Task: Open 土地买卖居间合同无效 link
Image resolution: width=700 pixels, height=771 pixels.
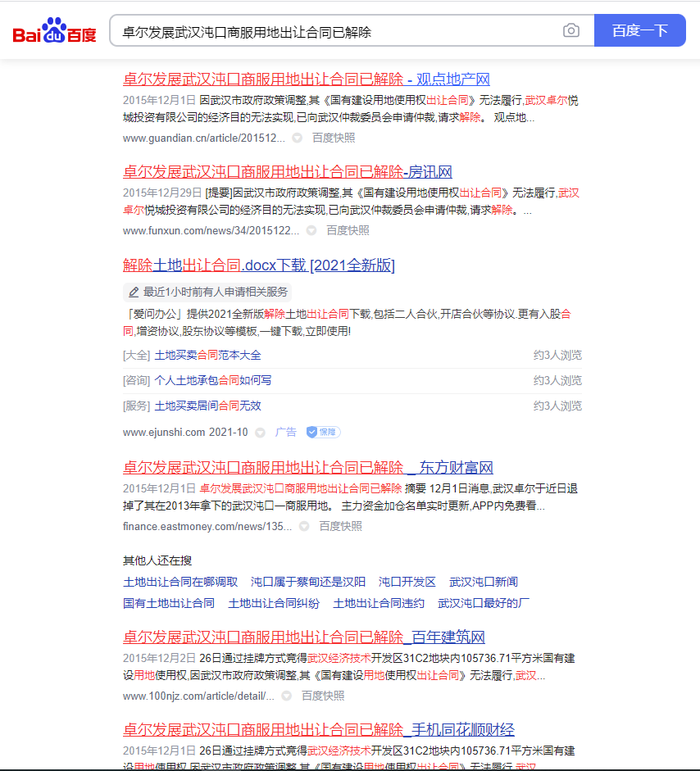Action: coord(207,406)
